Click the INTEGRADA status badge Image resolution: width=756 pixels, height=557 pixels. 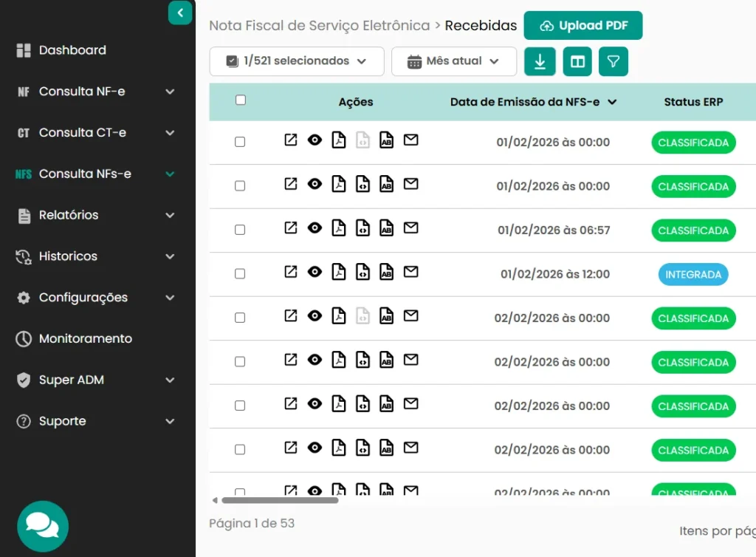coord(693,274)
